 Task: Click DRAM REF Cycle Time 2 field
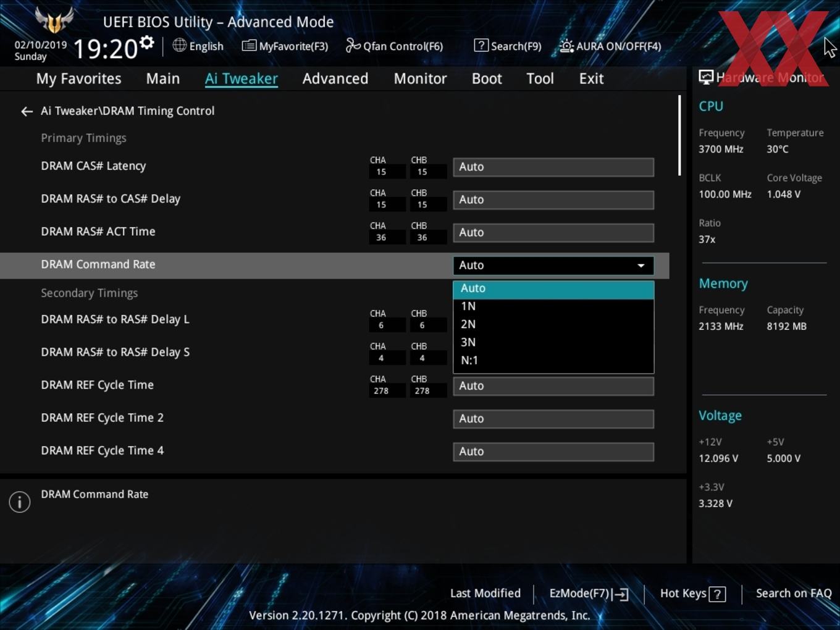[x=553, y=419]
